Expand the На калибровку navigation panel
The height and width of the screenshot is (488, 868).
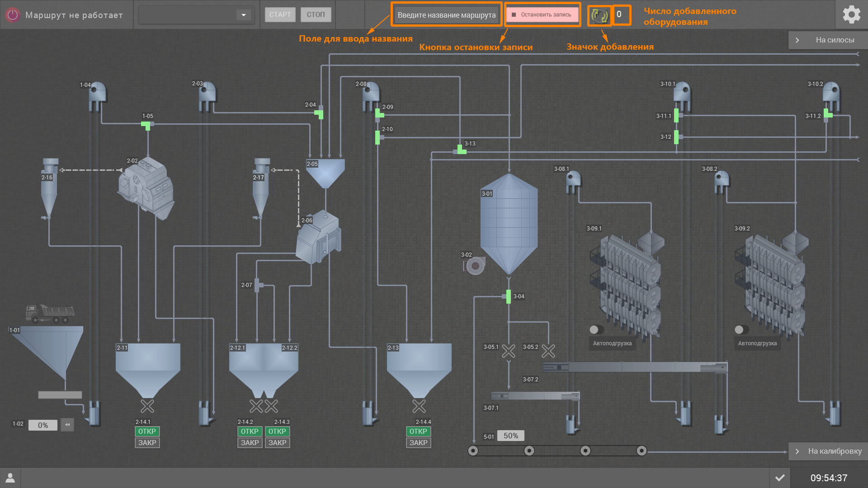(828, 451)
